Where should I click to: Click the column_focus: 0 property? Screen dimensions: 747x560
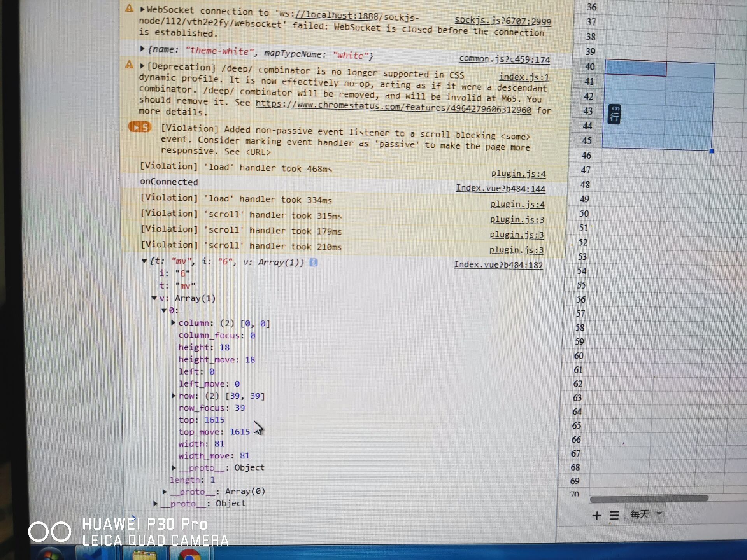217,335
